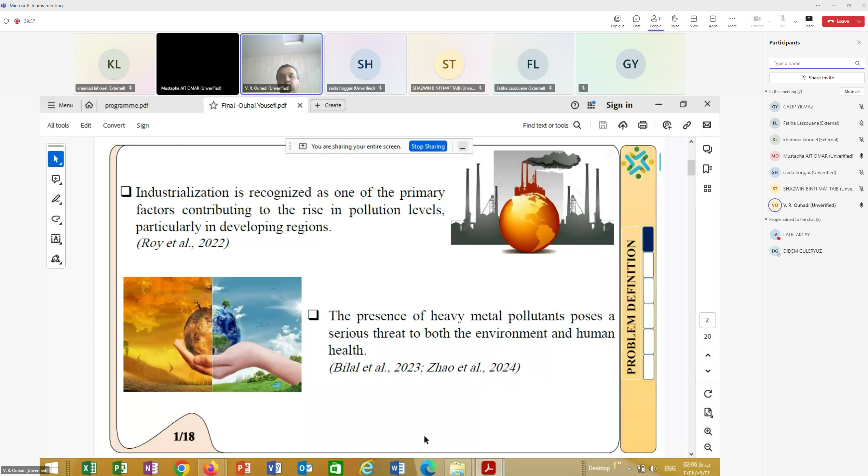The image size is (868, 476).
Task: Click the Pop out icon
Action: coord(617,21)
